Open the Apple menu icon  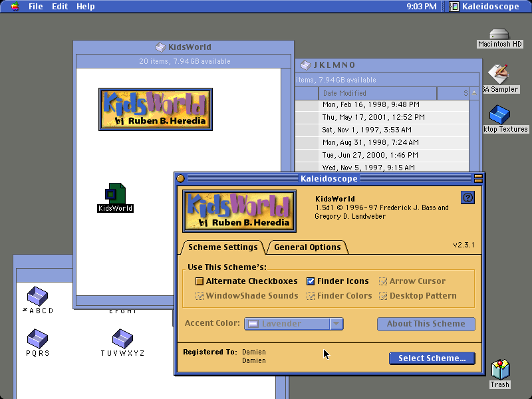(15, 6)
